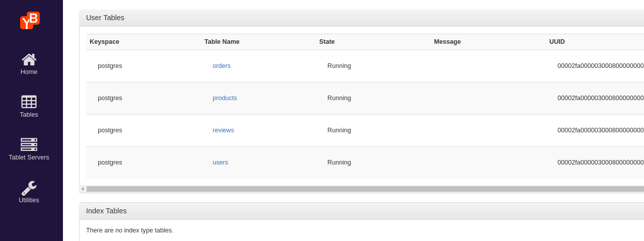Viewport: 644px width, 241px height.
Task: Click the Index Tables panel header
Action: pyautogui.click(x=106, y=211)
